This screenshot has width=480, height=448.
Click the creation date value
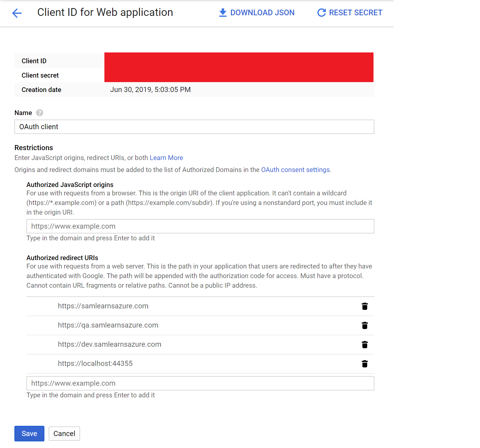point(150,90)
